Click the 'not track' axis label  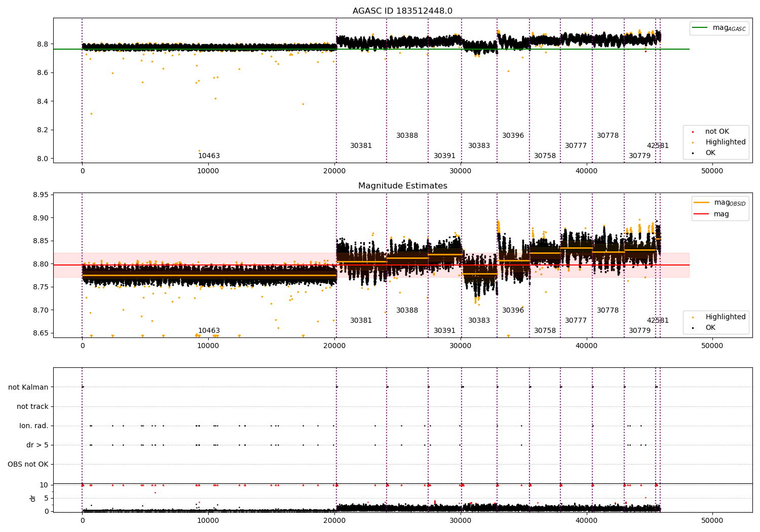[x=32, y=406]
